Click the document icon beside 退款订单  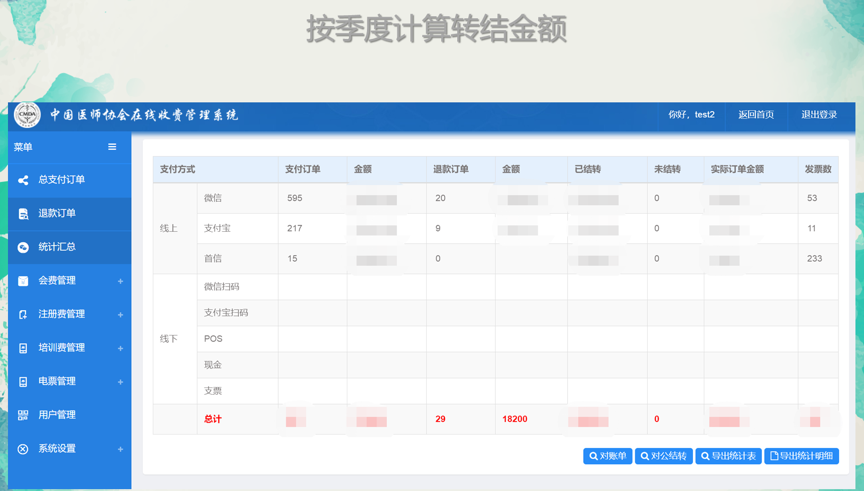point(23,214)
